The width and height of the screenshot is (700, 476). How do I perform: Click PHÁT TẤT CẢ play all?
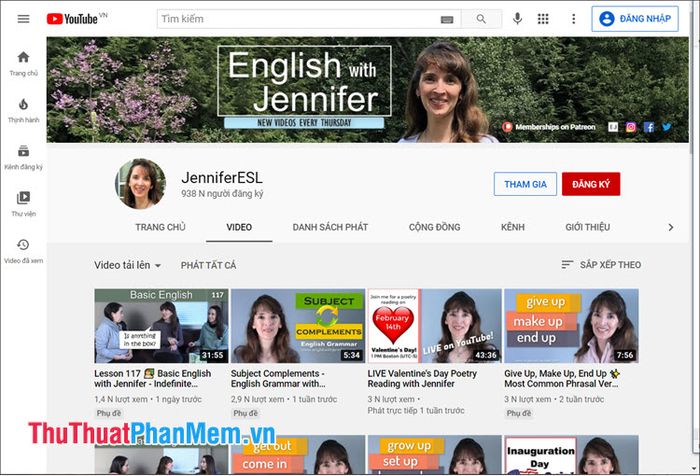click(208, 265)
